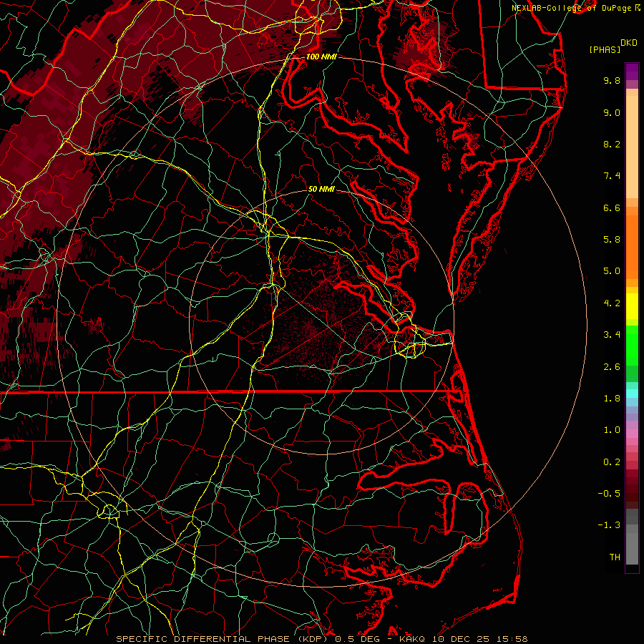Click the 6.6 scale value
The height and width of the screenshot is (644, 644).
point(612,208)
